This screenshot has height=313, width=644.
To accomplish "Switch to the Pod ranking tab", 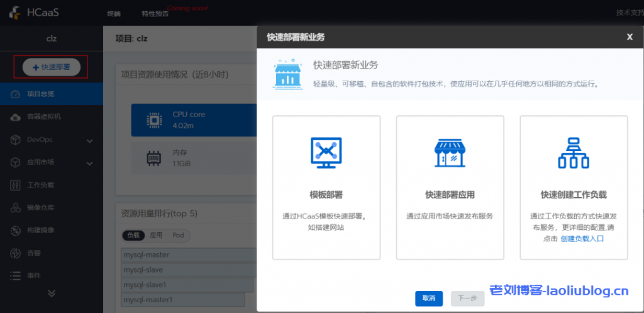I will pyautogui.click(x=178, y=235).
